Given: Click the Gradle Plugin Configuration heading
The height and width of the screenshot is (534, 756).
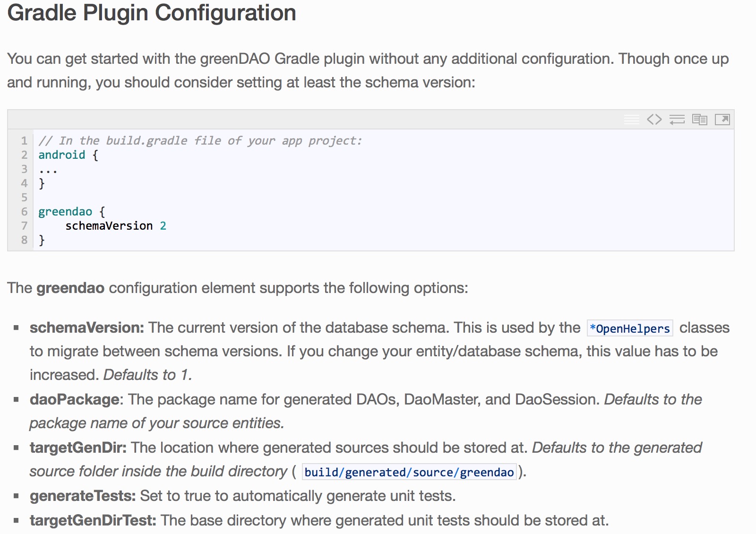Looking at the screenshot, I should pyautogui.click(x=152, y=13).
